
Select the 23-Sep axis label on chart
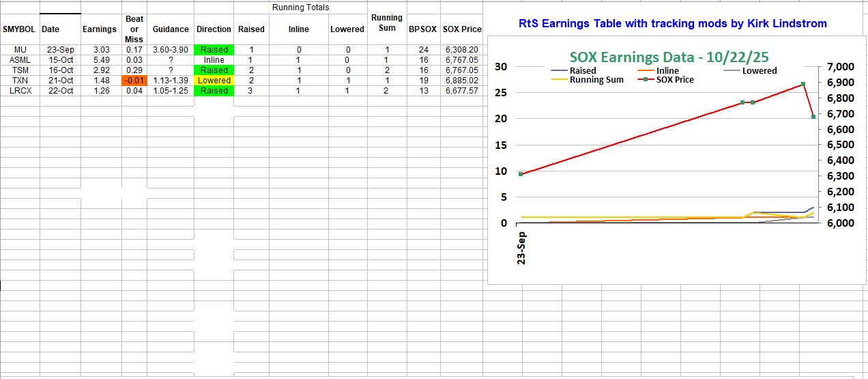point(521,248)
